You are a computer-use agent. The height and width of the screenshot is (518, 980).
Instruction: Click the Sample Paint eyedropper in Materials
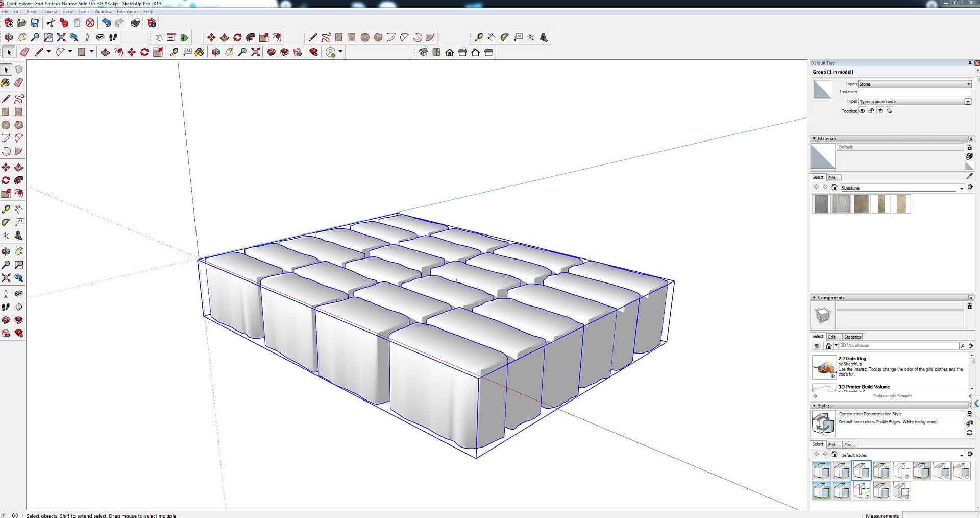tap(969, 176)
